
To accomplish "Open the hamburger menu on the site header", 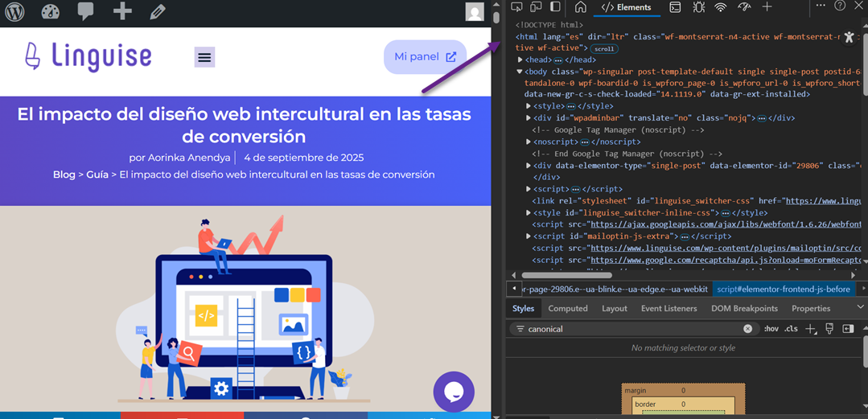I will [205, 57].
